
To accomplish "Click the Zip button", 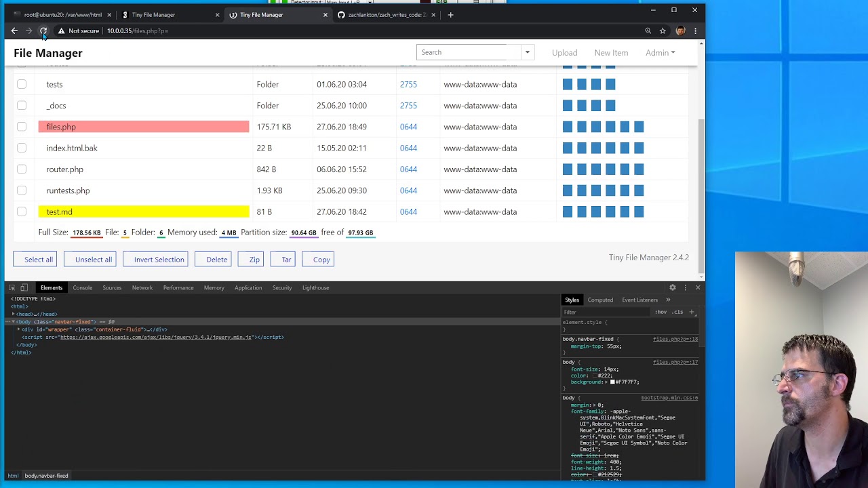I will [x=251, y=260].
